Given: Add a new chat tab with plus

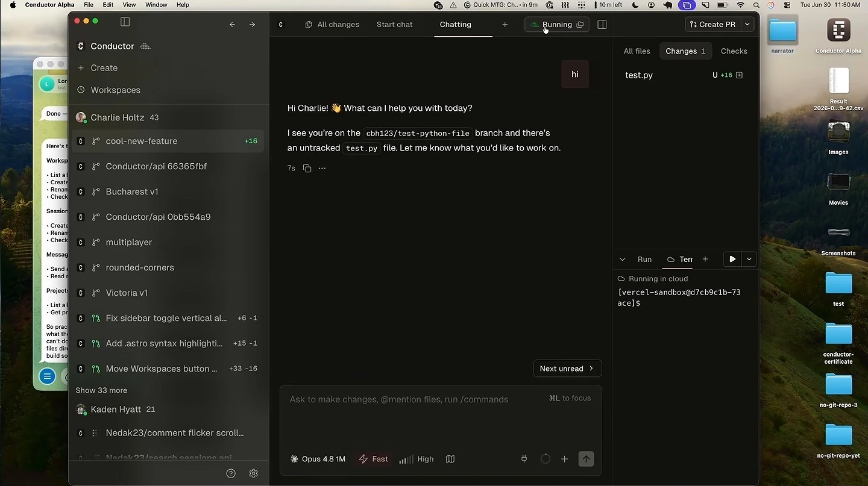Looking at the screenshot, I should pyautogui.click(x=505, y=25).
